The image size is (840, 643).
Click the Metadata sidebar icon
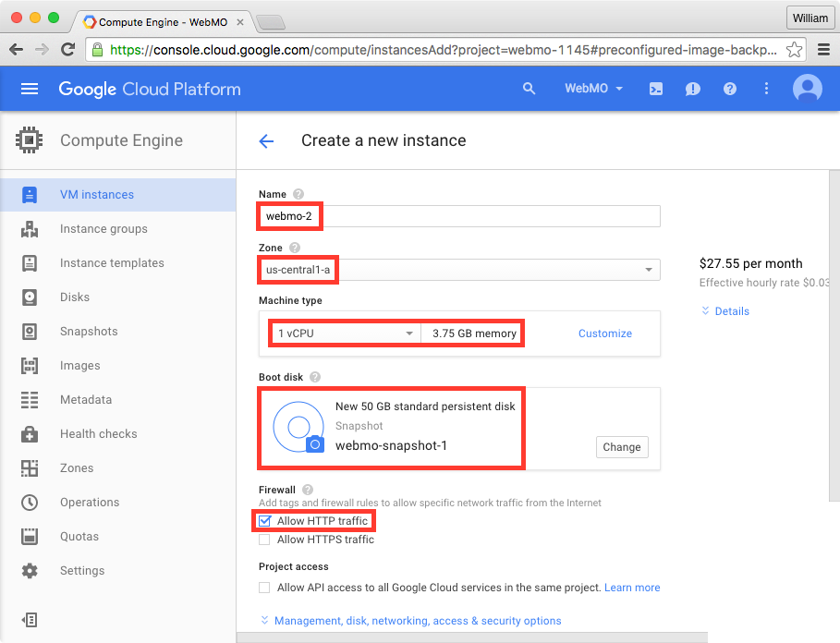(x=30, y=400)
